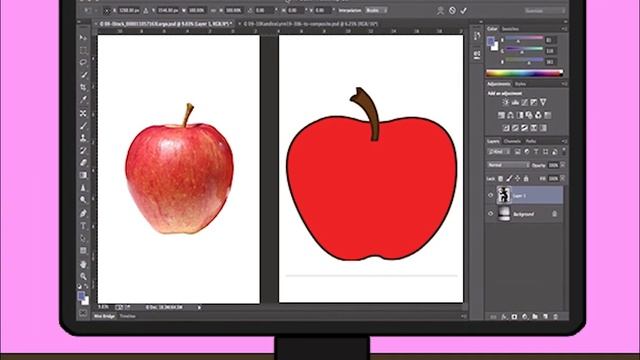Open the Opacity slider arrow

pyautogui.click(x=563, y=165)
